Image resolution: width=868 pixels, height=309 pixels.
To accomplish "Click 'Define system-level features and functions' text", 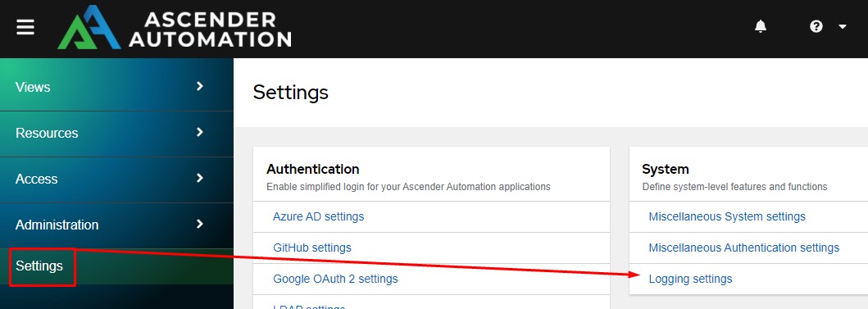I will pyautogui.click(x=734, y=187).
